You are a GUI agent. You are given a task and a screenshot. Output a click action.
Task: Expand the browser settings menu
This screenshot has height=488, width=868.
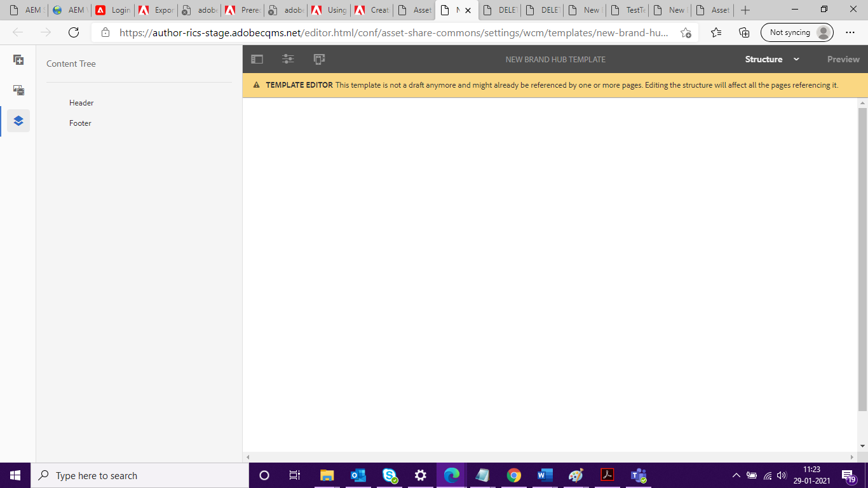click(x=850, y=32)
